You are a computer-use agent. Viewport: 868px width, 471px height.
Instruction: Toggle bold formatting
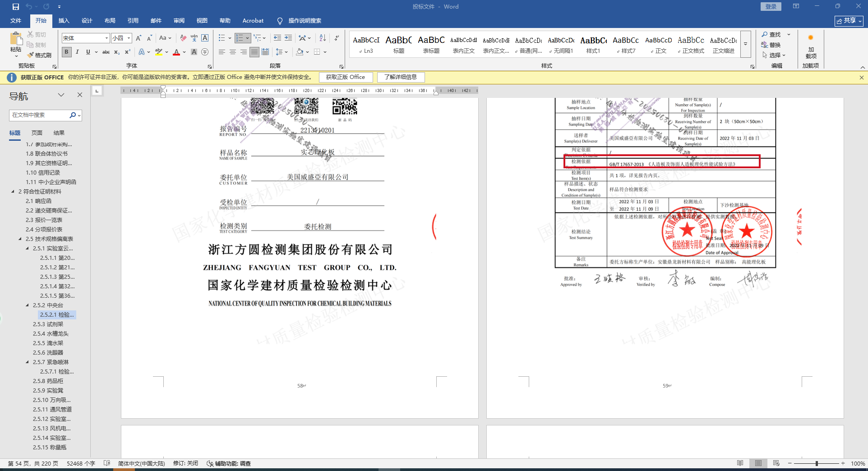(66, 52)
